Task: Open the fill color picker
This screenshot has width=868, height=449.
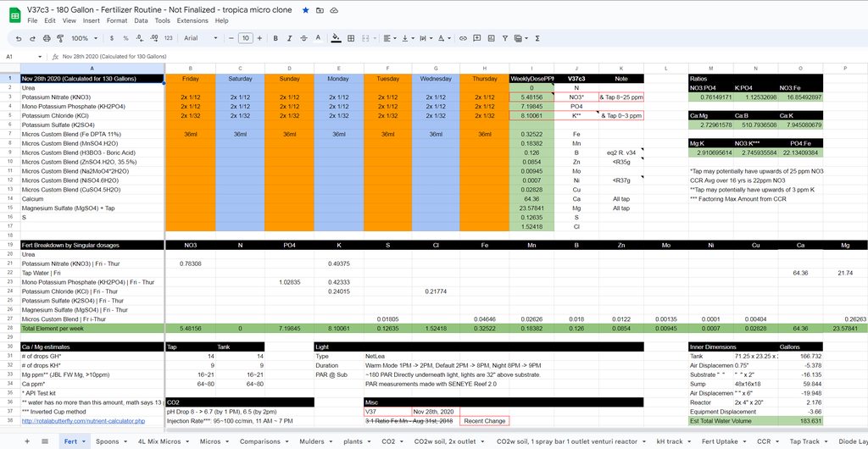Action: (337, 38)
